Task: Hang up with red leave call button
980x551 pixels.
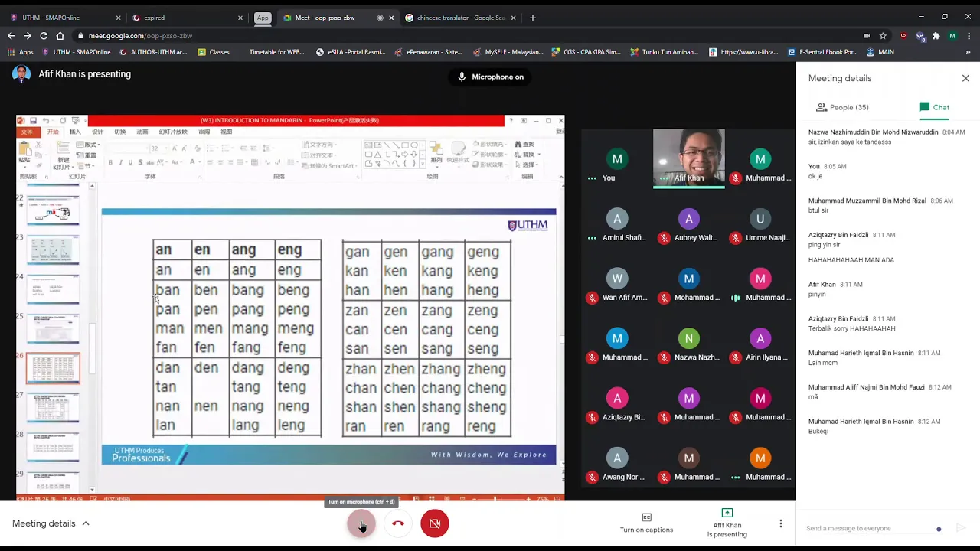Action: pyautogui.click(x=398, y=523)
